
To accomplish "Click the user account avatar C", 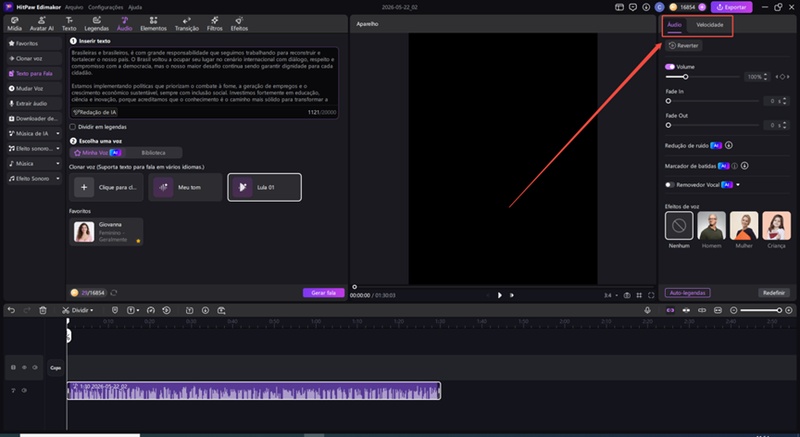I will [659, 7].
